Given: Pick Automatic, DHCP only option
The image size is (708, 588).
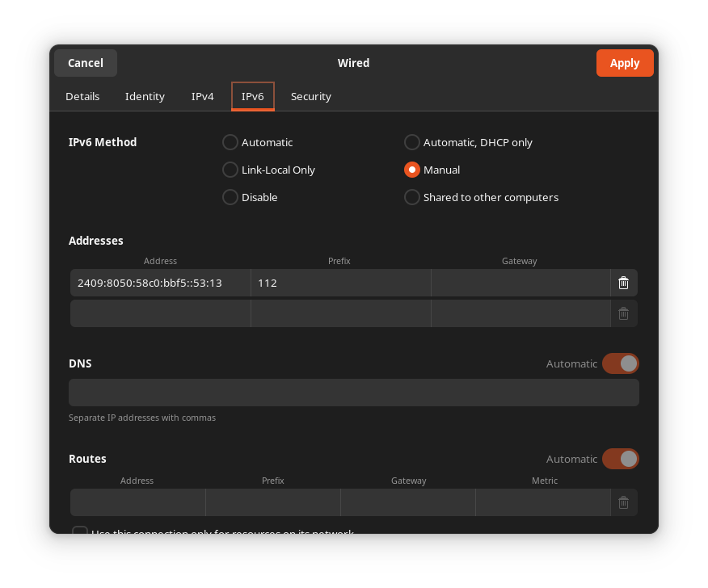Looking at the screenshot, I should pos(412,142).
